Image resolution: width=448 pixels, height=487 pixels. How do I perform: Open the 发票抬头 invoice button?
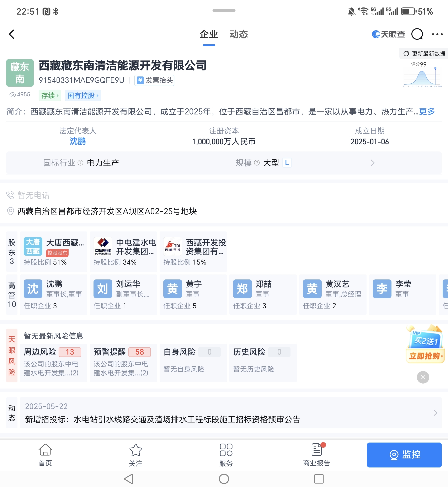(x=154, y=80)
